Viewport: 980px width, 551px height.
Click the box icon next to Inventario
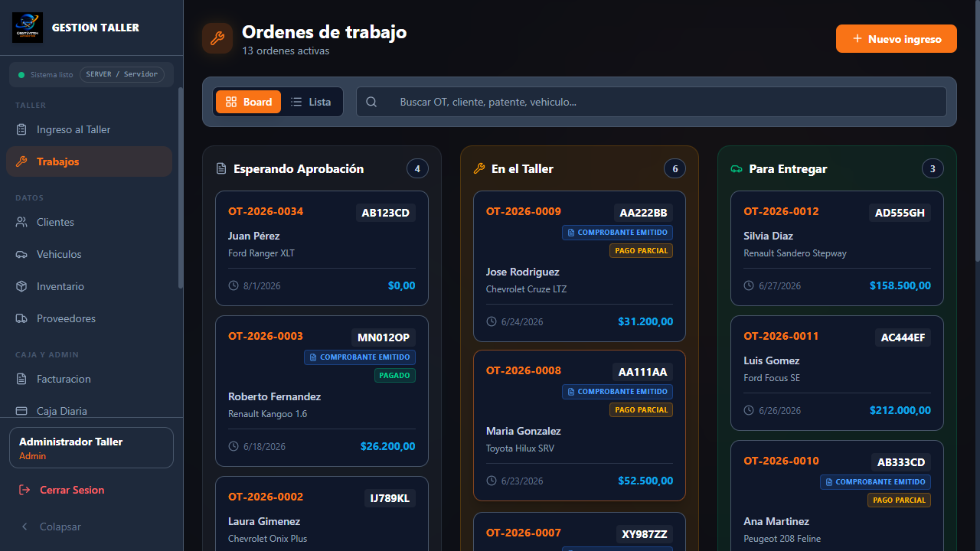[21, 286]
